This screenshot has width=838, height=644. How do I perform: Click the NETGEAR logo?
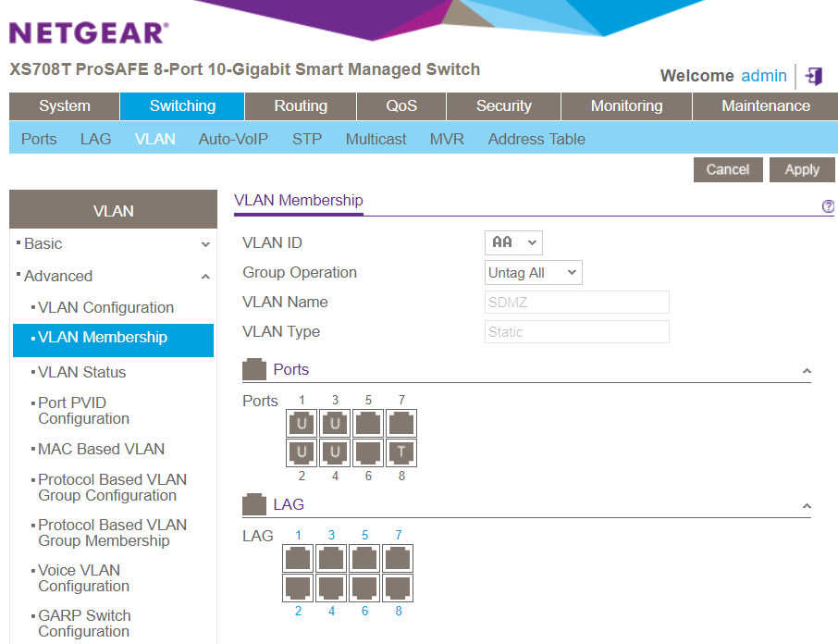[89, 33]
